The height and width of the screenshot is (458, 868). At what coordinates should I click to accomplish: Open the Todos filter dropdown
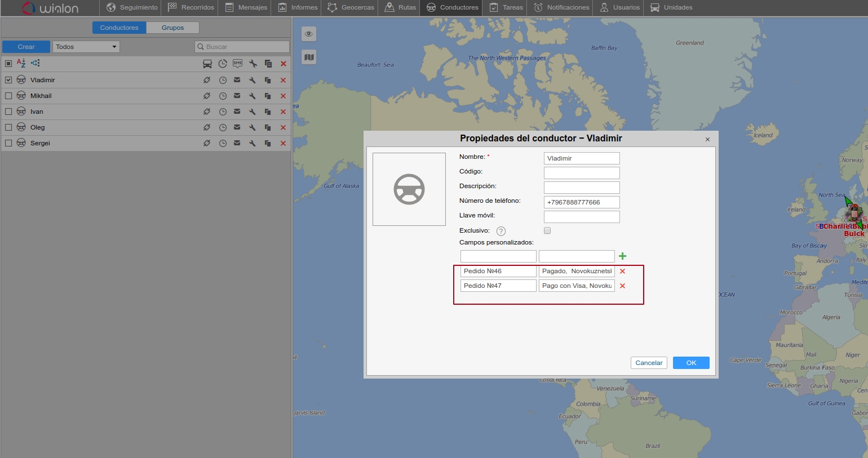click(86, 47)
